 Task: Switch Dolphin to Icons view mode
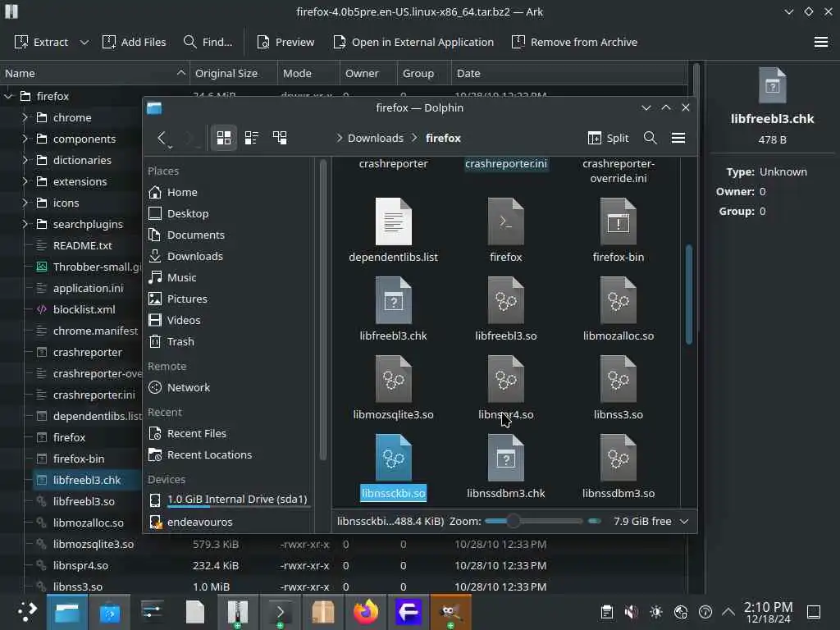(223, 138)
